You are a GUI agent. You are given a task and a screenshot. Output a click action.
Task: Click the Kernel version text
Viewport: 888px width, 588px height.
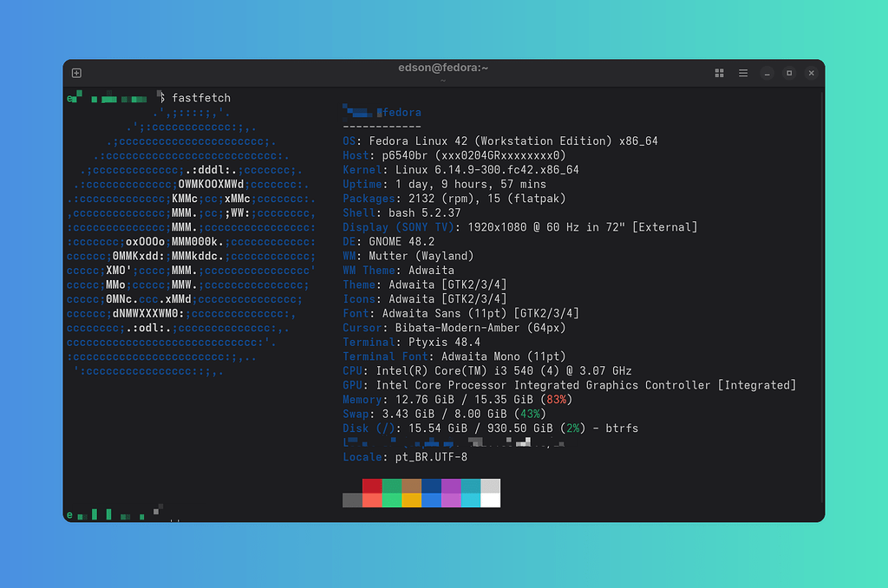point(460,169)
